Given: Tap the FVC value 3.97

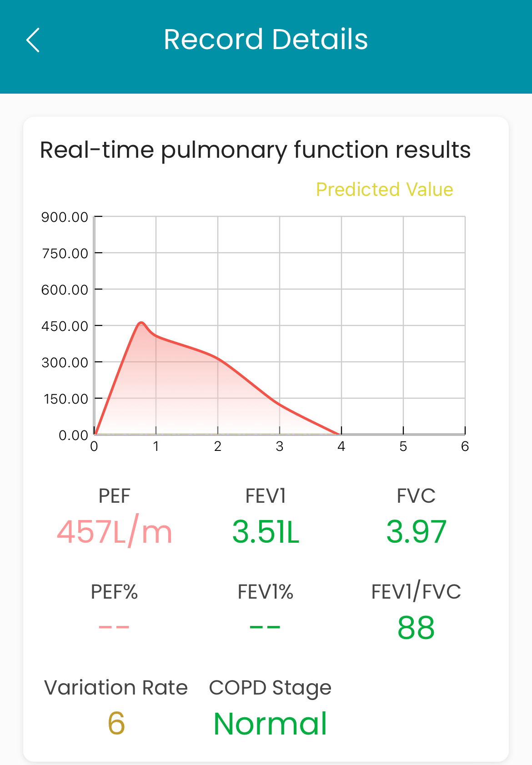Looking at the screenshot, I should pyautogui.click(x=416, y=532).
